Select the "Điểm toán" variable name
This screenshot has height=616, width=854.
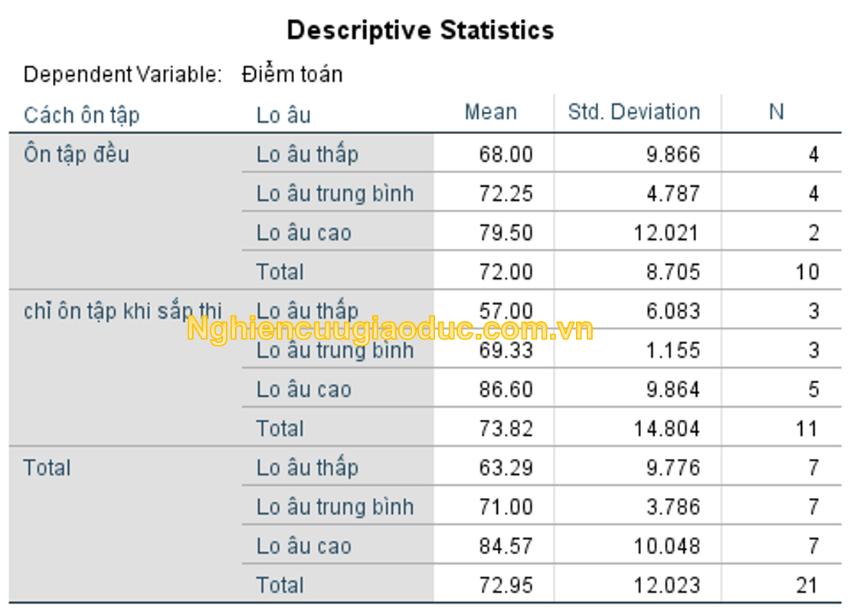[x=292, y=74]
